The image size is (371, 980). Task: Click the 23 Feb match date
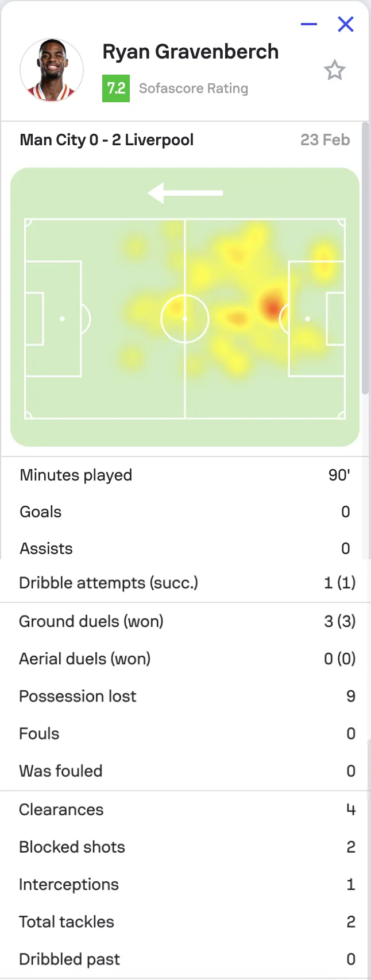pyautogui.click(x=325, y=140)
